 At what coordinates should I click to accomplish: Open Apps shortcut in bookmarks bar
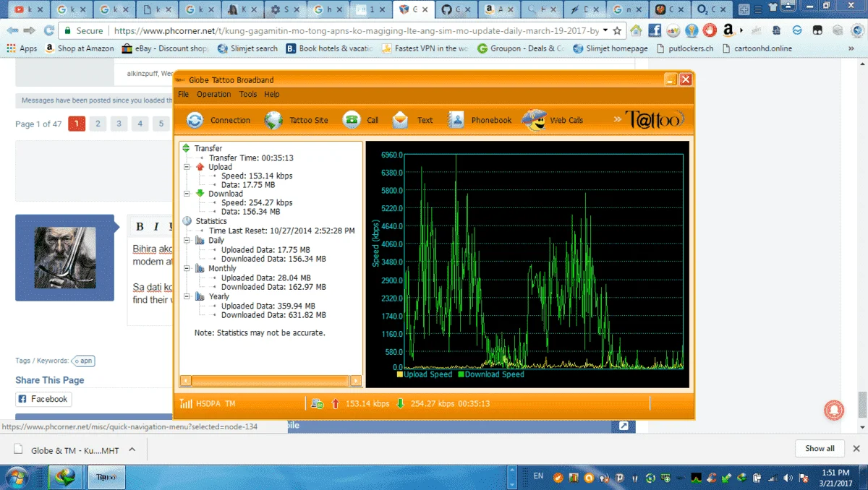tap(22, 48)
